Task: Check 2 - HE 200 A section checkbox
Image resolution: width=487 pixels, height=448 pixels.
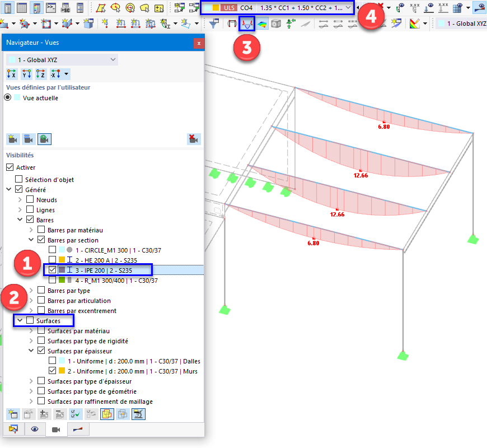Action: [x=52, y=260]
